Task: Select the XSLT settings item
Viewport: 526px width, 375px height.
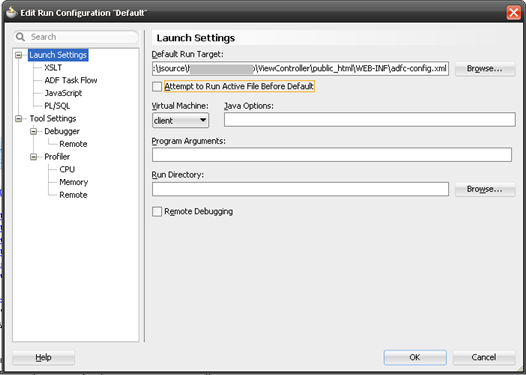Action: (x=53, y=68)
